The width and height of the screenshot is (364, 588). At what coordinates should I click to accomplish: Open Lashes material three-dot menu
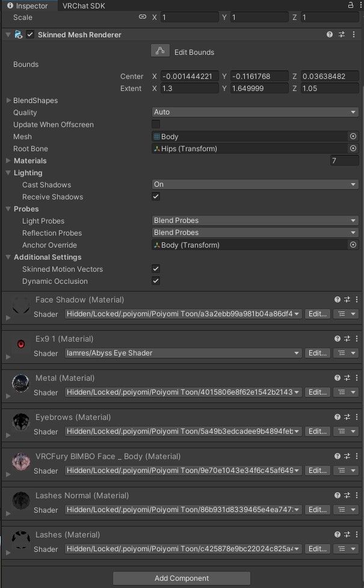pyautogui.click(x=357, y=534)
